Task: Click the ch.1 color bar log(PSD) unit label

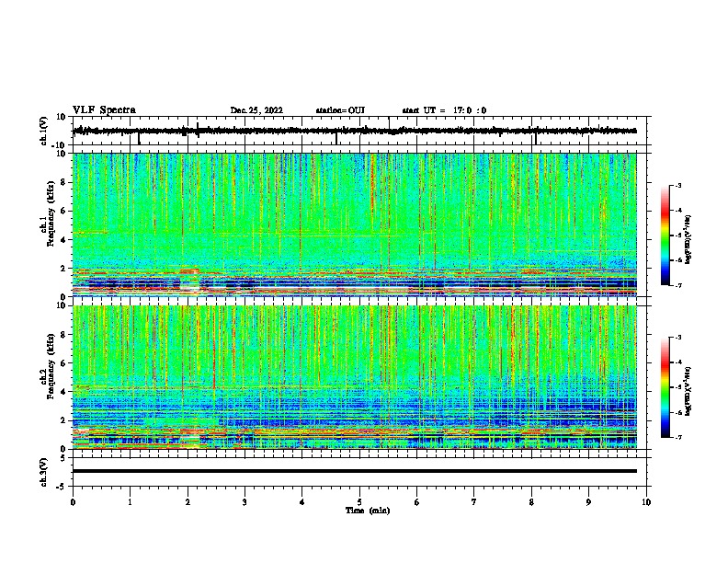Action: (688, 239)
